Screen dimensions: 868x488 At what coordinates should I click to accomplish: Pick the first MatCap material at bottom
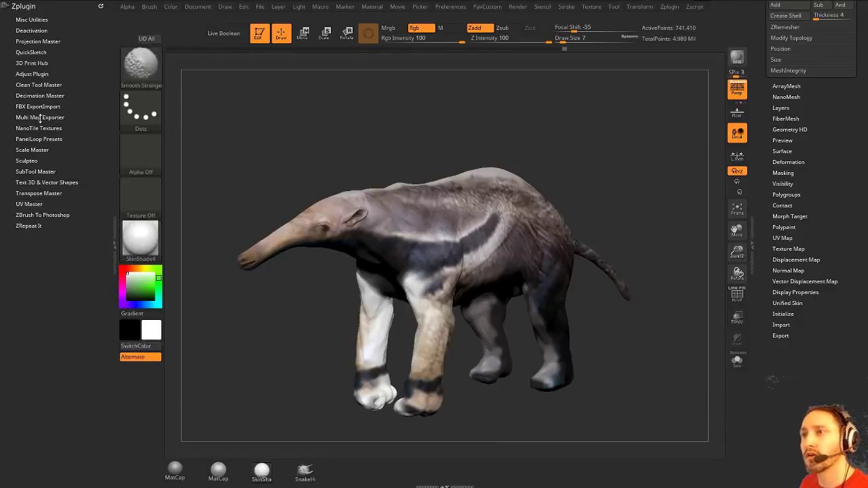coord(175,471)
